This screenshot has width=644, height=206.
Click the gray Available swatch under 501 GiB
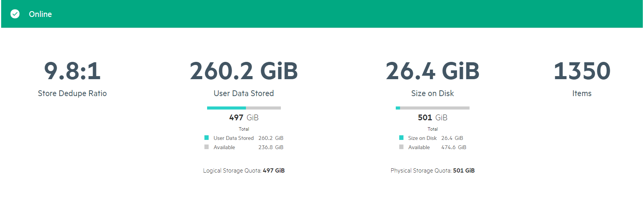[402, 147]
